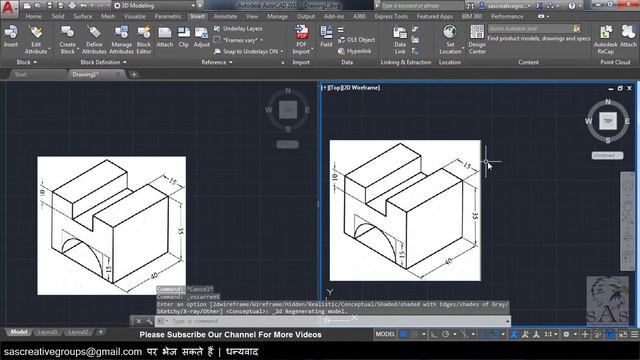The width and height of the screenshot is (640, 360).
Task: Expand the Block panel dropdown
Action: click(x=27, y=62)
